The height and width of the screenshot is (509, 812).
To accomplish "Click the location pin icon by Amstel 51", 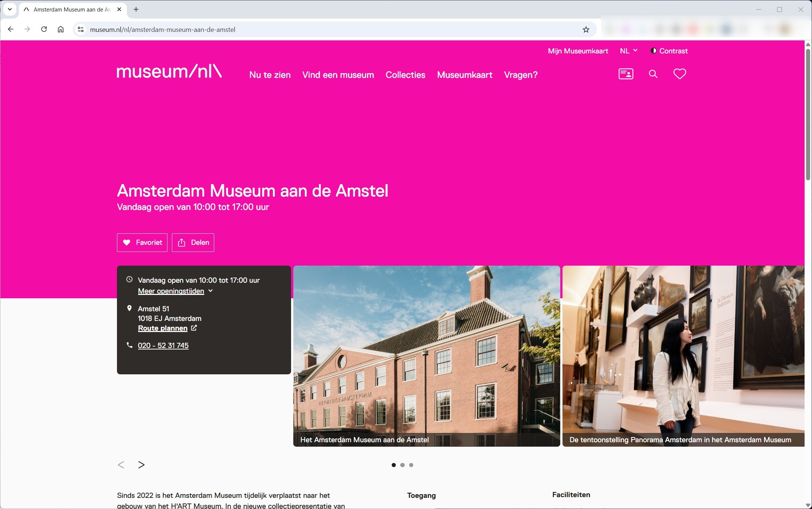I will coord(129,308).
